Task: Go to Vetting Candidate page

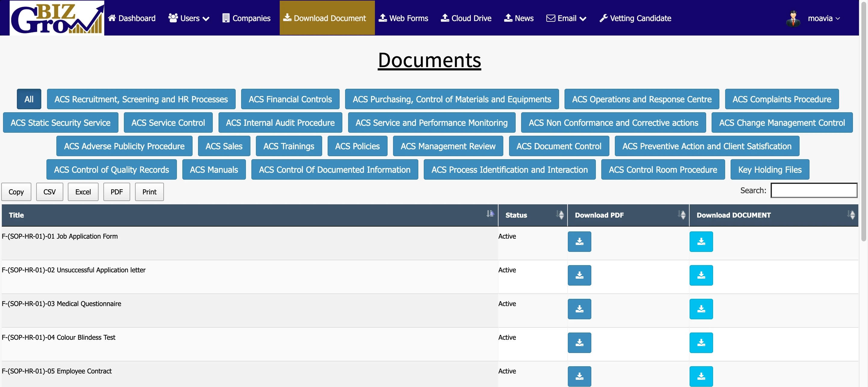Action: click(635, 18)
